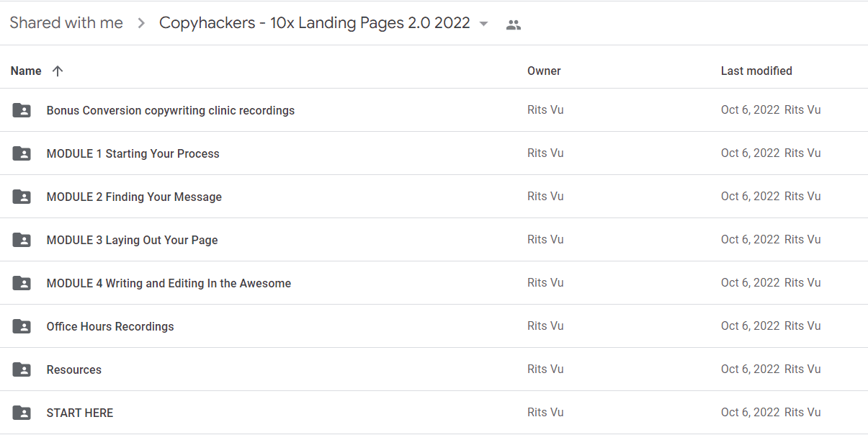Open the folder title dropdown arrow
This screenshot has width=868, height=435.
[x=483, y=24]
